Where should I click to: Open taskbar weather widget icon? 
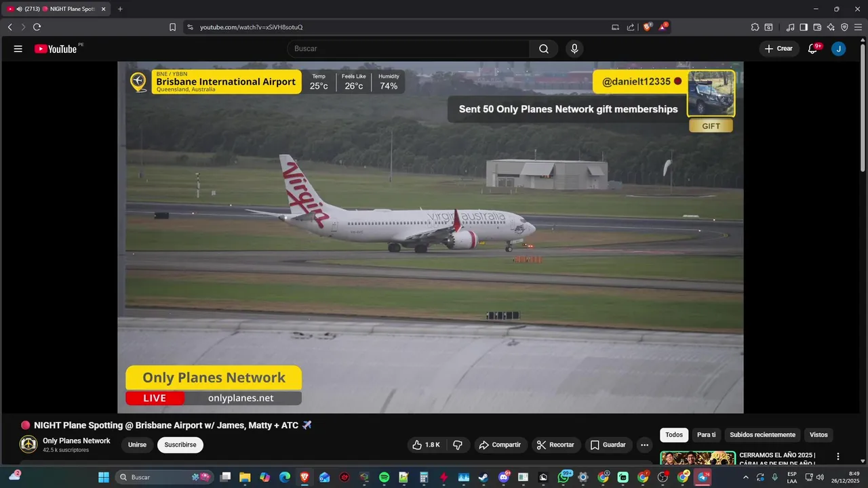14,476
